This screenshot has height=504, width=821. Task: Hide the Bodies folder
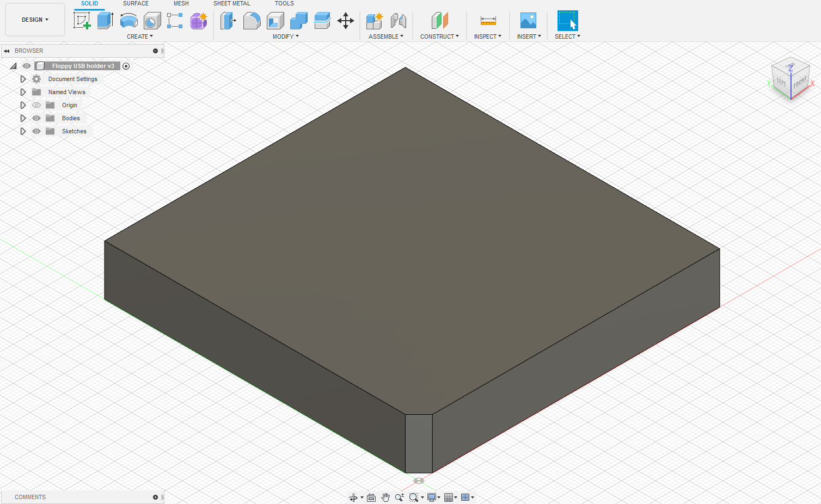coord(36,118)
